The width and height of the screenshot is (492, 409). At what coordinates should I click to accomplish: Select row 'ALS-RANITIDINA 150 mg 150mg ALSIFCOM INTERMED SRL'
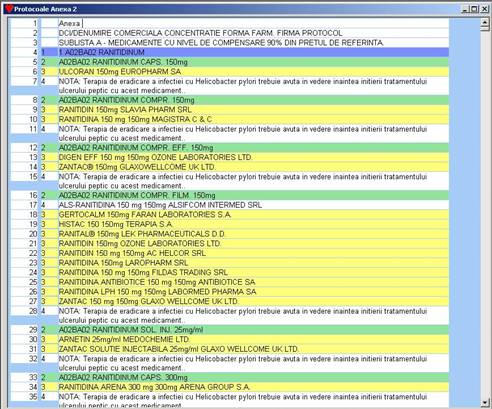[x=253, y=205]
